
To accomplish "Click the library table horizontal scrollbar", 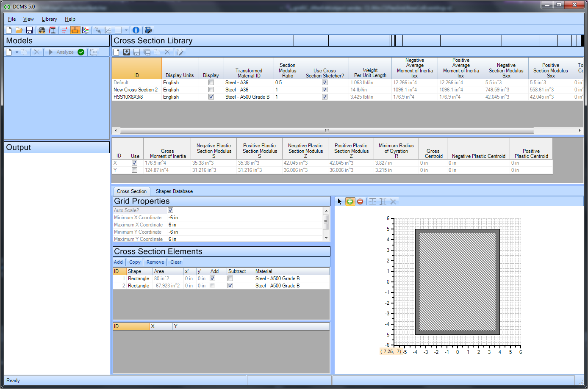I will (x=327, y=130).
